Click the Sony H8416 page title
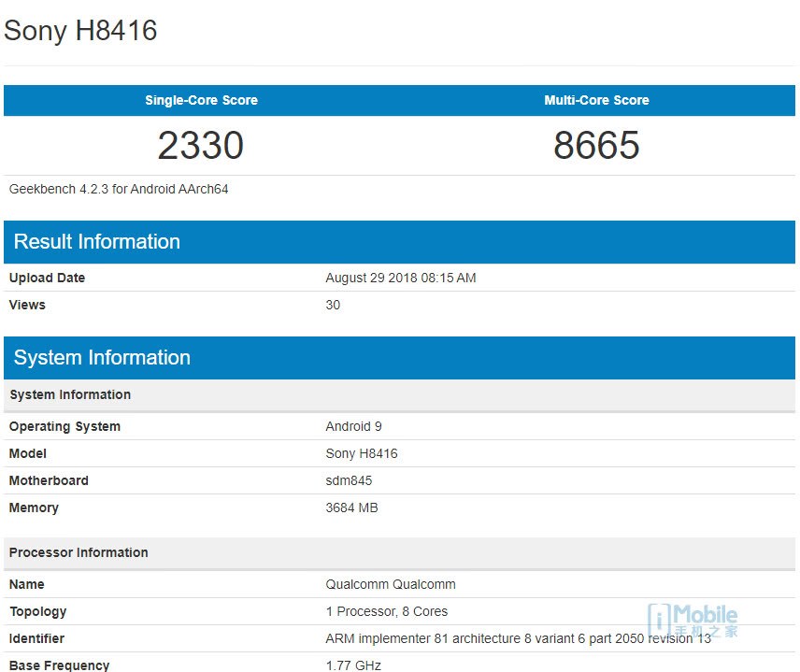Screen dimensions: 800x672 80,31
